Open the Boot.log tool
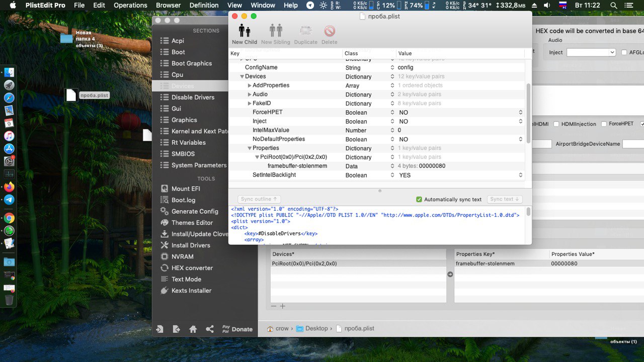644x362 pixels. click(183, 200)
